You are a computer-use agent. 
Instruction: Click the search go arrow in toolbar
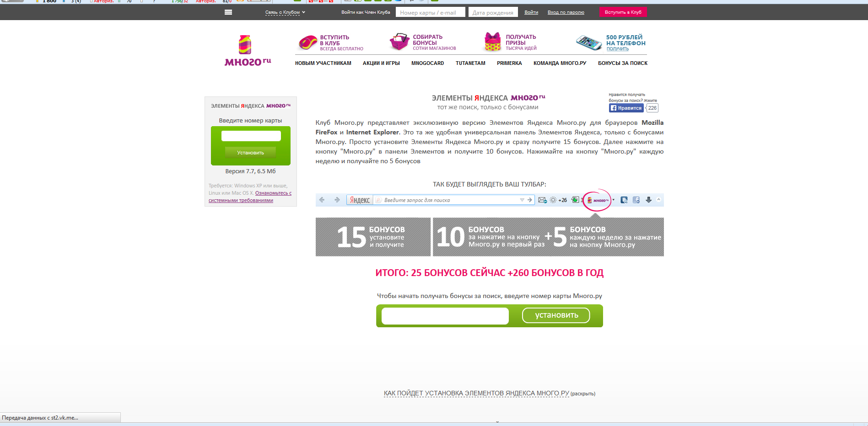(x=529, y=200)
